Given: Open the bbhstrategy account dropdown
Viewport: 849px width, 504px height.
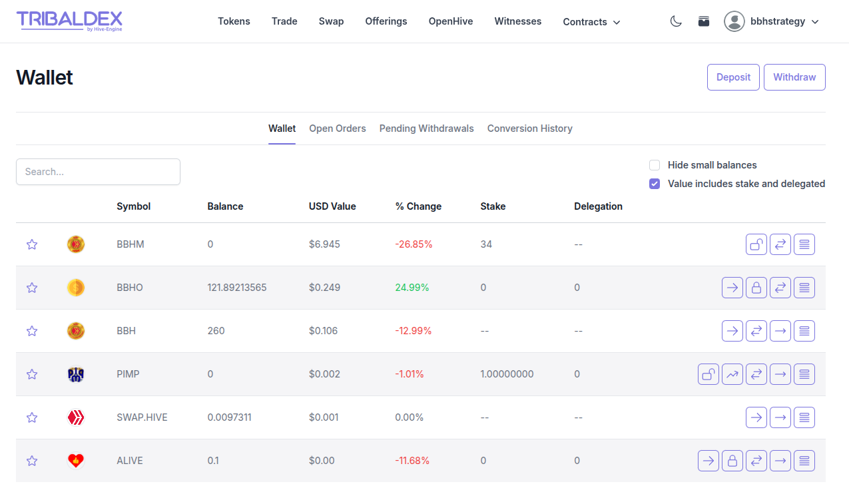Looking at the screenshot, I should [x=772, y=21].
